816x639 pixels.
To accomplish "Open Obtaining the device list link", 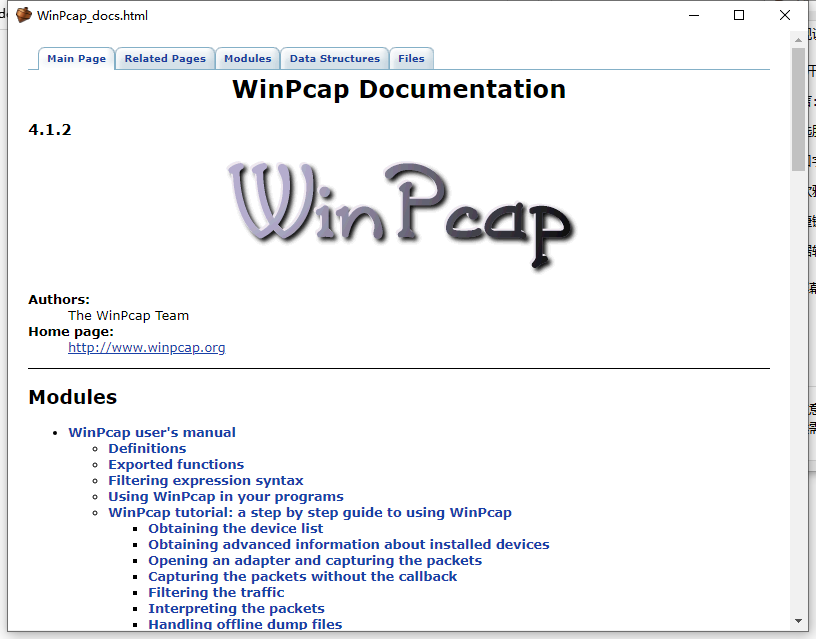I will 236,529.
